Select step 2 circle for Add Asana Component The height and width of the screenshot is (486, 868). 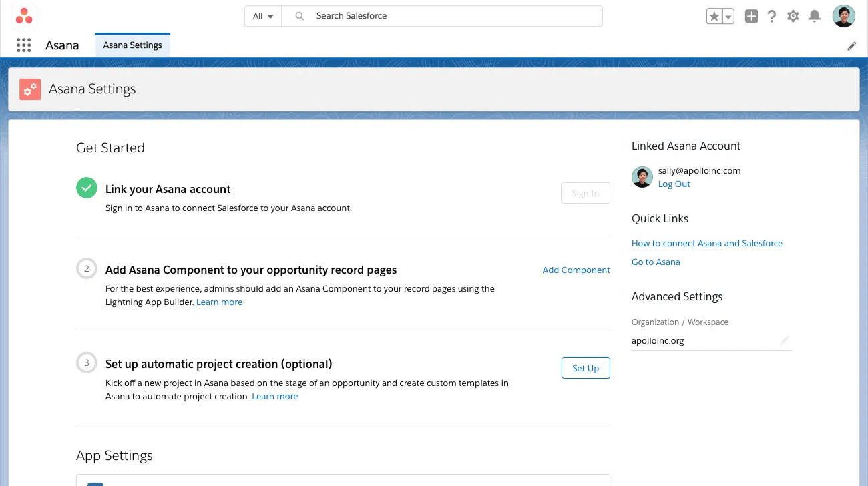(86, 268)
